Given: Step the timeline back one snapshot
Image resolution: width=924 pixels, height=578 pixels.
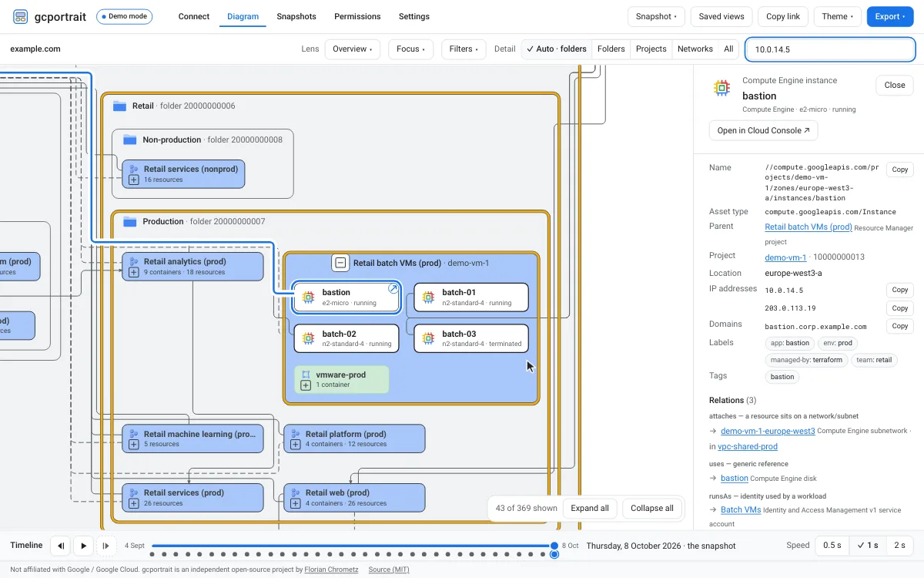Looking at the screenshot, I should click(x=60, y=546).
